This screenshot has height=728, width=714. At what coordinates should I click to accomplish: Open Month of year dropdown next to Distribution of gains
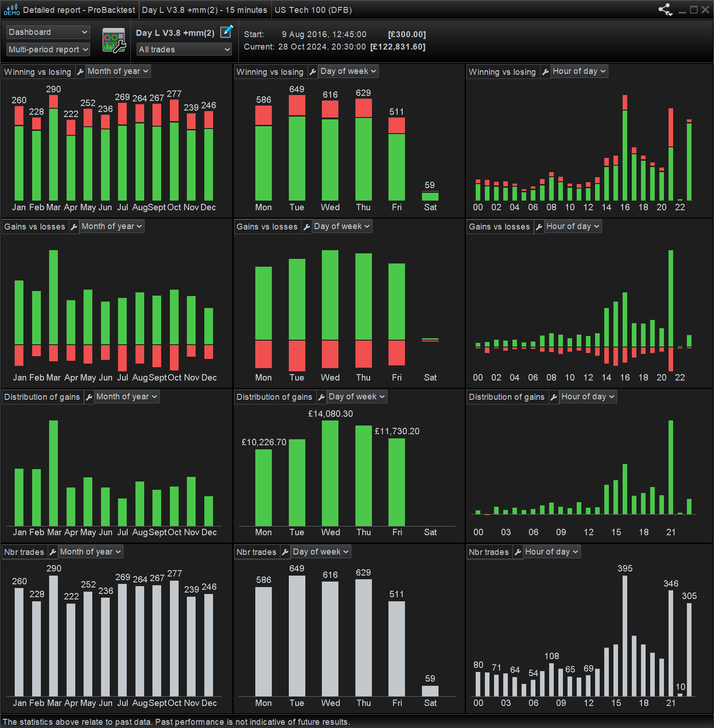coord(127,397)
